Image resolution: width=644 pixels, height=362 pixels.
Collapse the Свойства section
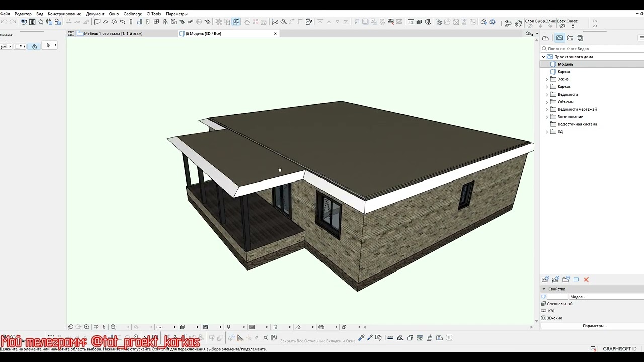[x=544, y=289]
